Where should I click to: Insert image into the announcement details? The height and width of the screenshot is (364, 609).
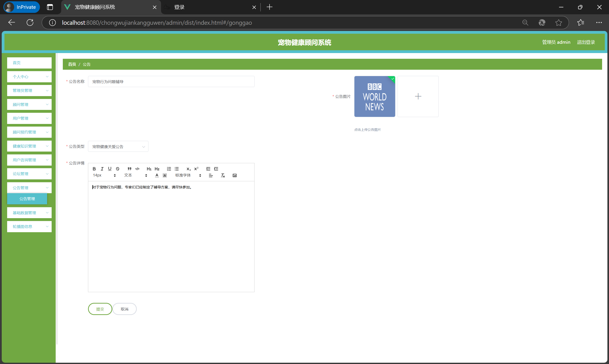click(235, 175)
